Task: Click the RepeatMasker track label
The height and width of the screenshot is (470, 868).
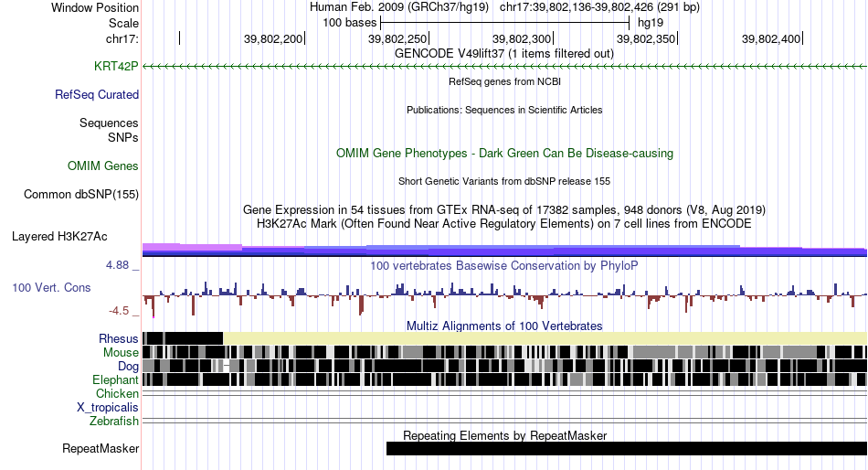Action: pos(101,449)
